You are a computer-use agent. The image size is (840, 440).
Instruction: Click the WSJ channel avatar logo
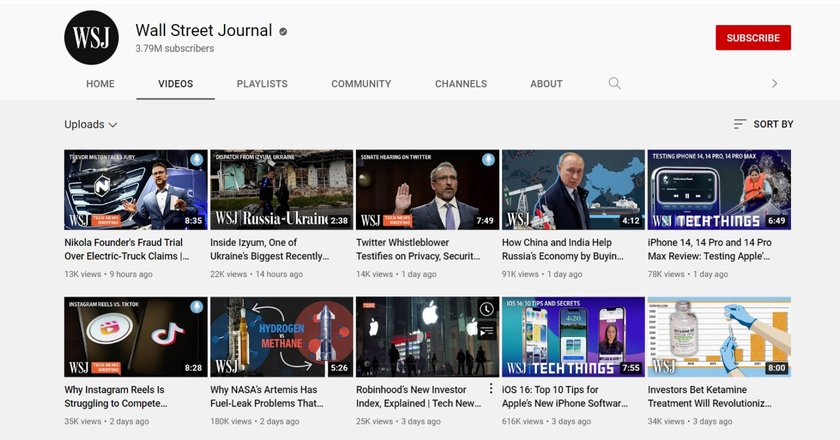coord(92,38)
